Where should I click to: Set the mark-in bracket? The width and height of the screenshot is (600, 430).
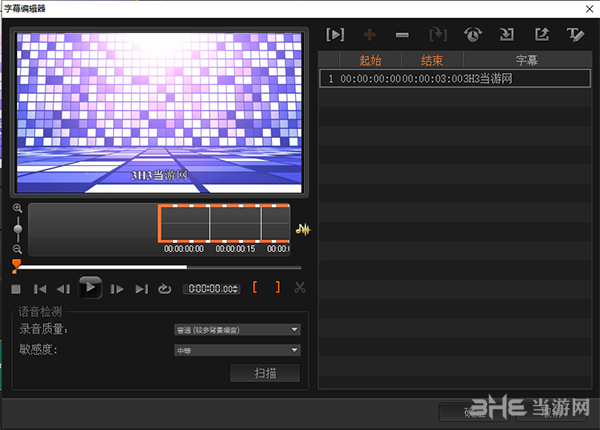click(x=255, y=287)
